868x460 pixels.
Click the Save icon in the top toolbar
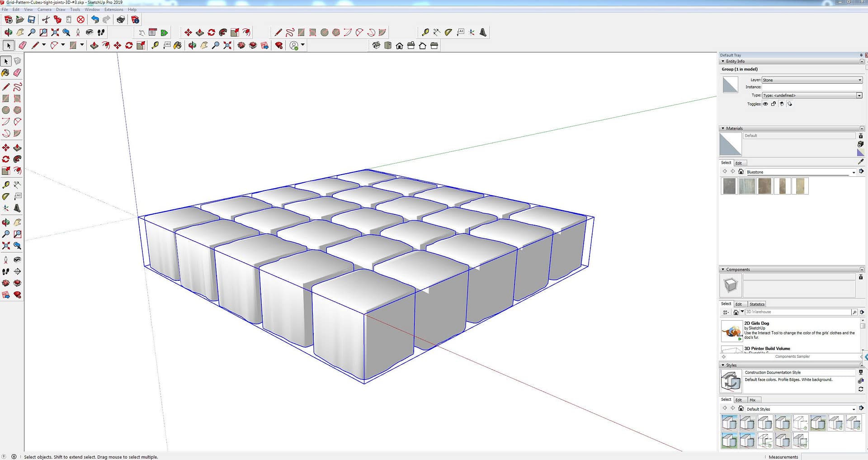tap(32, 19)
